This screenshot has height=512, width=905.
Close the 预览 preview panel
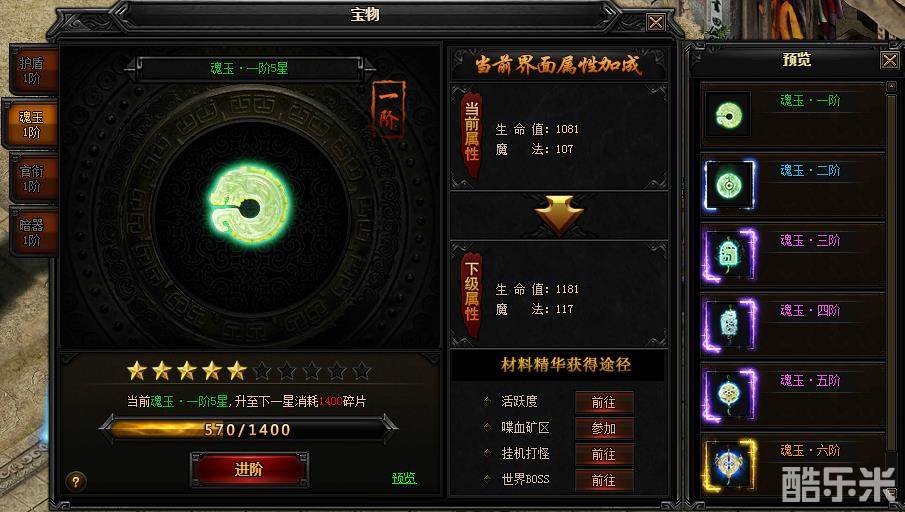889,59
